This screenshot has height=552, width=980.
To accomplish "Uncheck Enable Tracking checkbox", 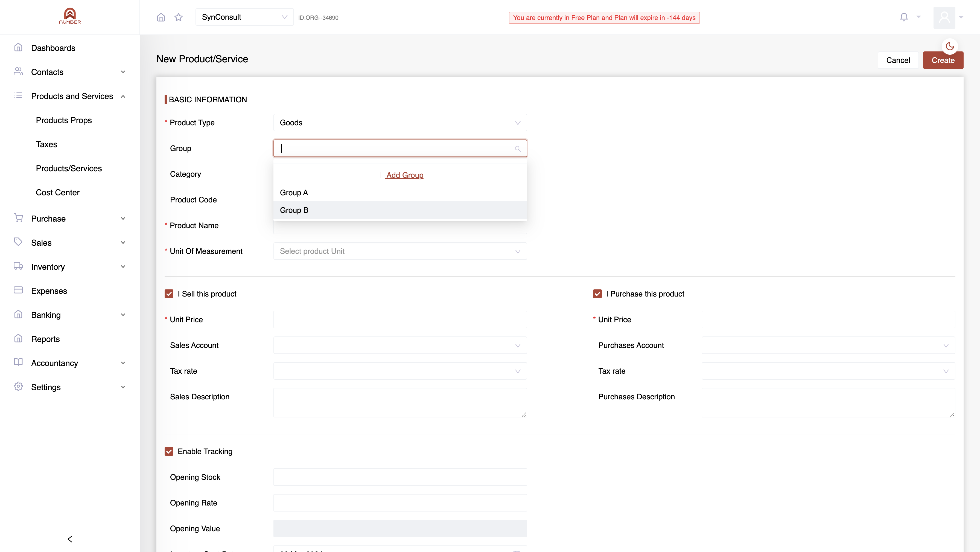I will pos(169,451).
